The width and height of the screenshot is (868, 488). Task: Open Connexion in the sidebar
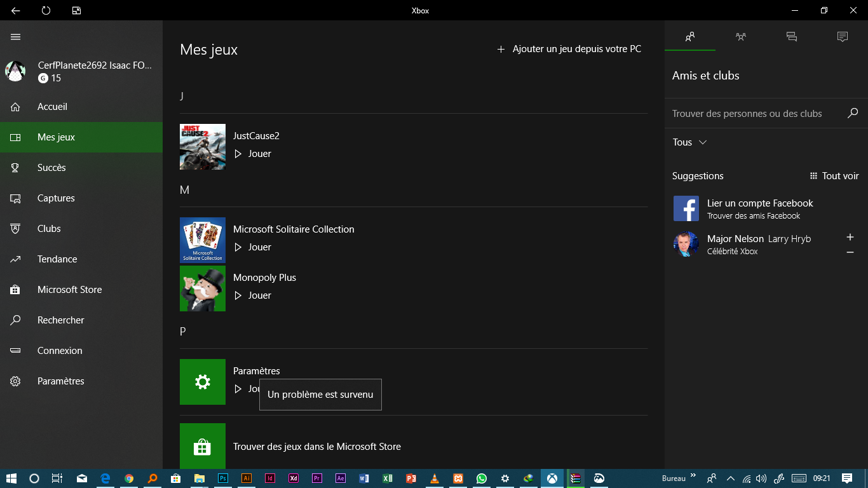coord(81,351)
